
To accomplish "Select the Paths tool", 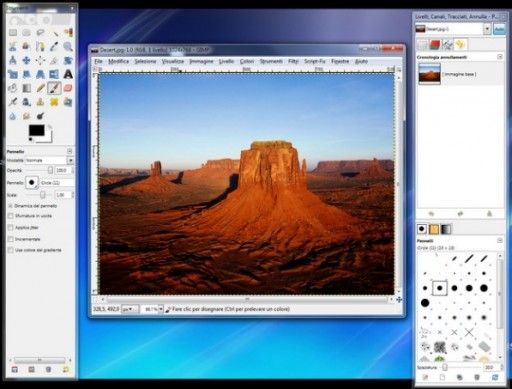I will tap(40, 46).
